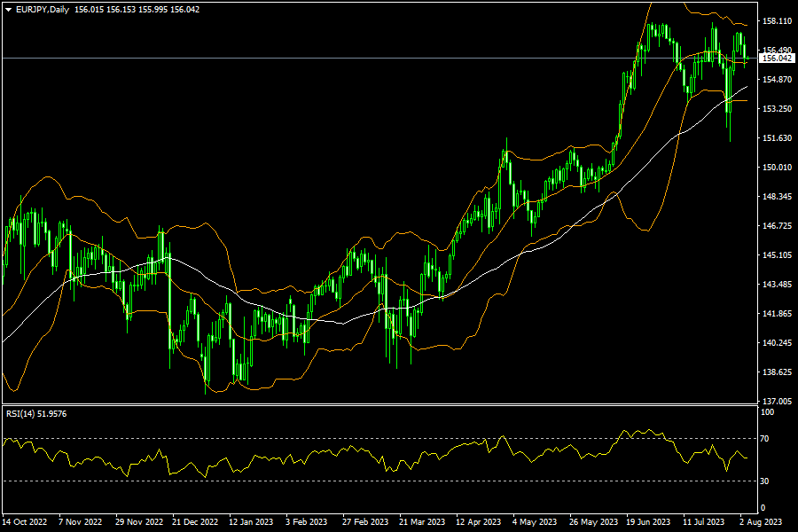Click the 145.105 price axis label
Viewport: 798px width, 532px height.
click(777, 255)
